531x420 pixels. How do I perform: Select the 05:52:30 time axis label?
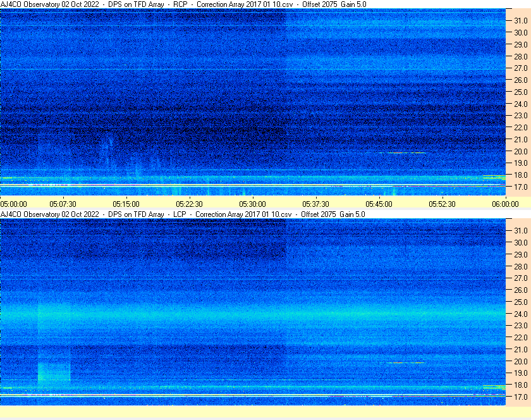pyautogui.click(x=442, y=204)
